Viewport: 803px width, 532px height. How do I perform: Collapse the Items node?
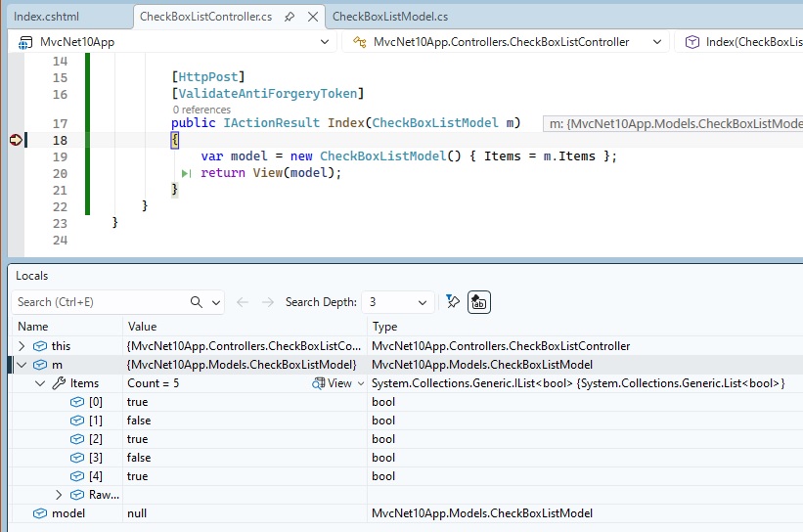[40, 383]
